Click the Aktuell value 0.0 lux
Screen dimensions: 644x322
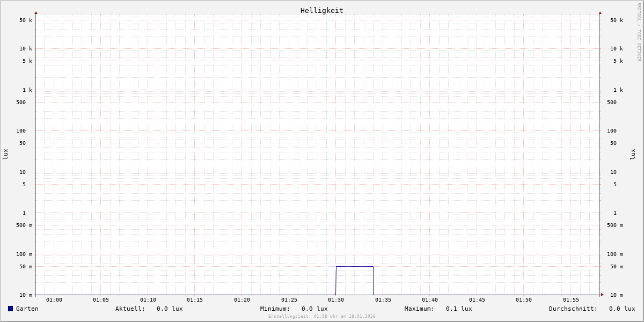pyautogui.click(x=170, y=309)
